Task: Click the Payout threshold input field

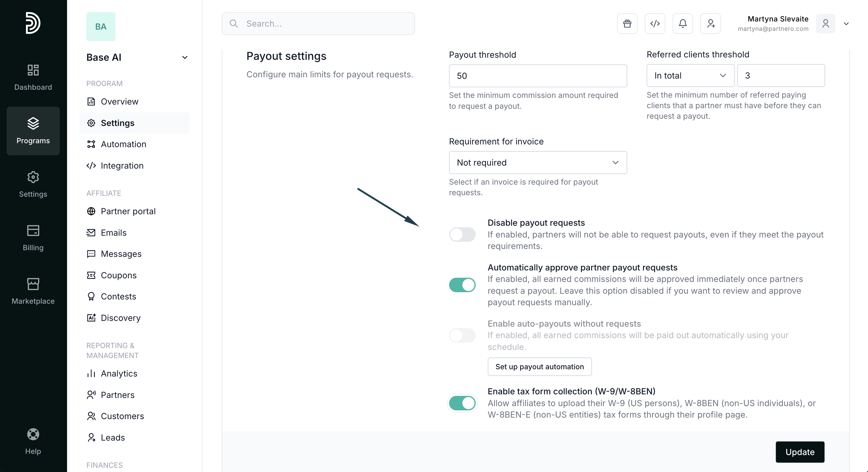Action: pyautogui.click(x=538, y=76)
